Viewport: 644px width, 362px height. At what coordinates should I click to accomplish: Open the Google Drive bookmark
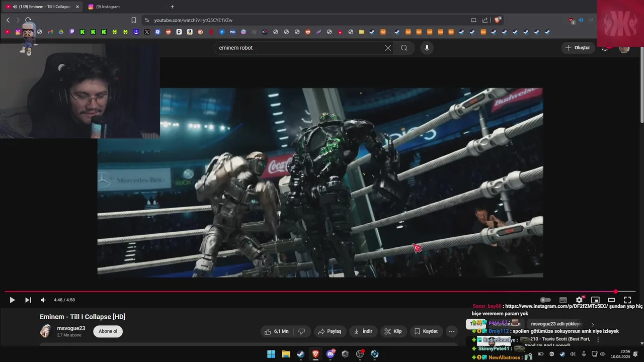click(61, 32)
